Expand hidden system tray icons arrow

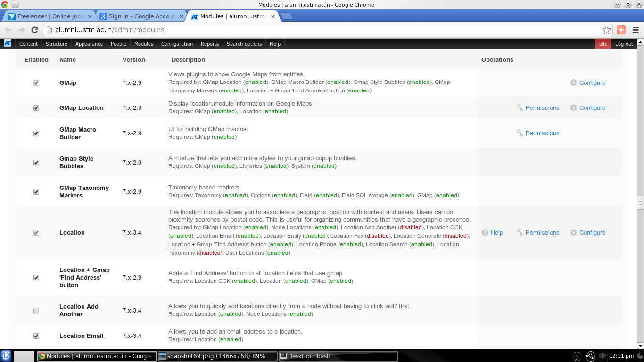[x=603, y=356]
